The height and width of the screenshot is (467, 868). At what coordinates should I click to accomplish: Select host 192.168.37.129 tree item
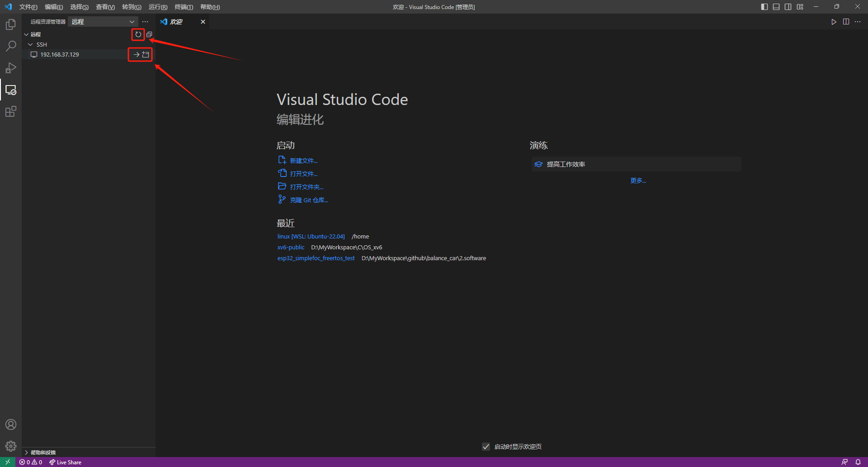89,54
